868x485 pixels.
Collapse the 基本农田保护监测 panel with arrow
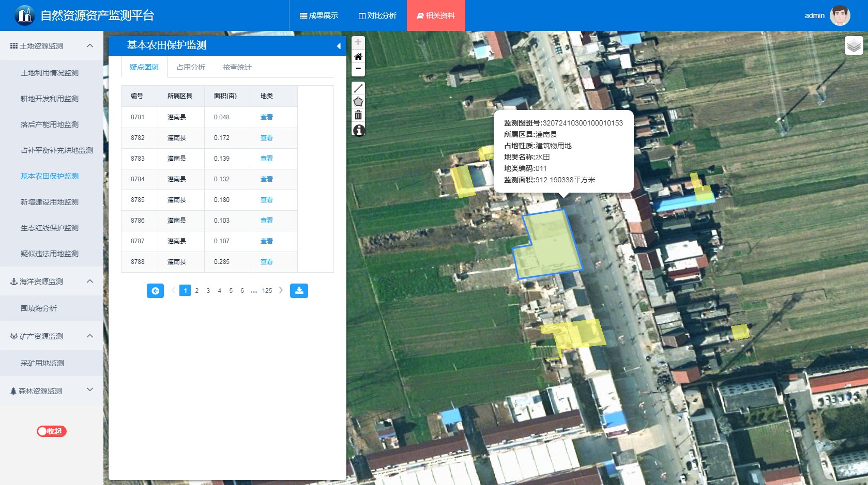(x=339, y=46)
